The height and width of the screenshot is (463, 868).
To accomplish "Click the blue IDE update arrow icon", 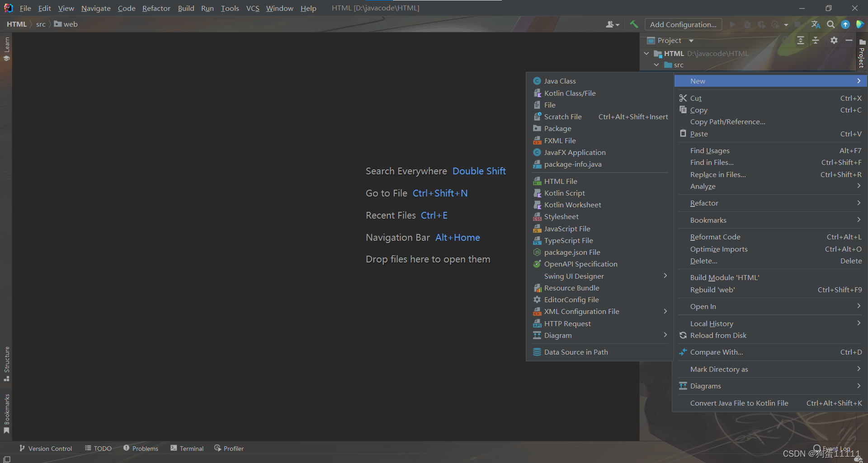I will (845, 24).
